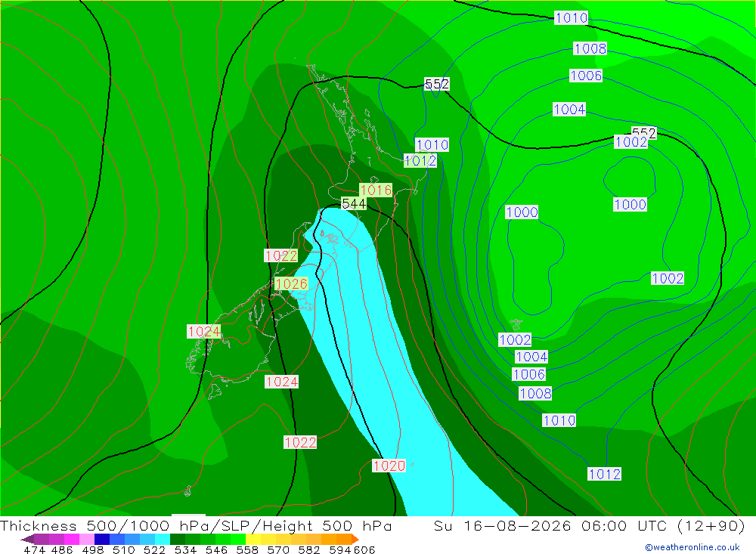Click the '606' legend value
Viewport: 756px width, 554px height.
[364, 549]
